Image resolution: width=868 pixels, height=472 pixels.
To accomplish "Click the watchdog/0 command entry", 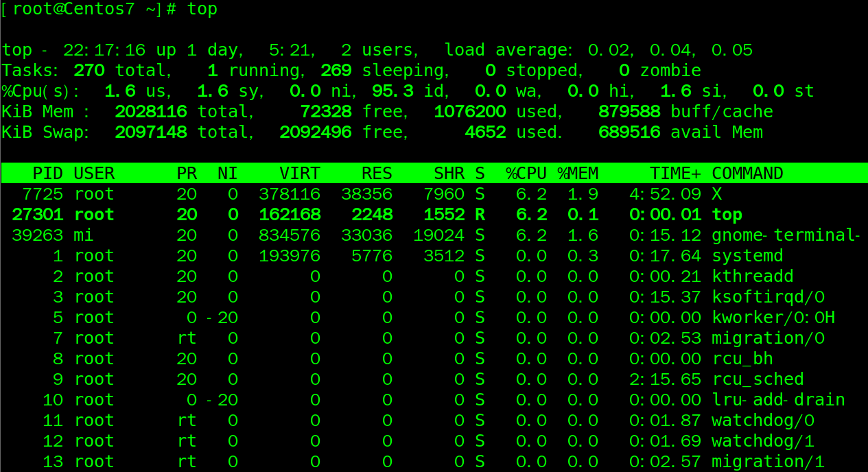I will coord(763,421).
